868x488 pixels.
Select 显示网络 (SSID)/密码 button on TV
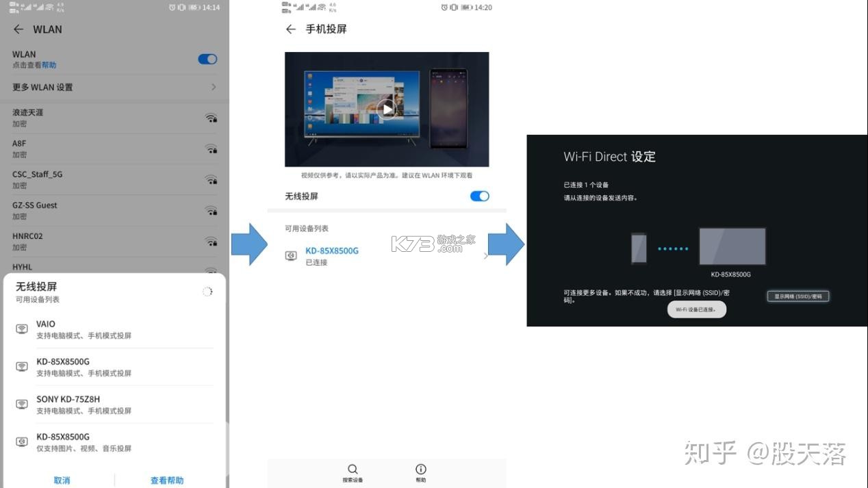click(x=798, y=296)
